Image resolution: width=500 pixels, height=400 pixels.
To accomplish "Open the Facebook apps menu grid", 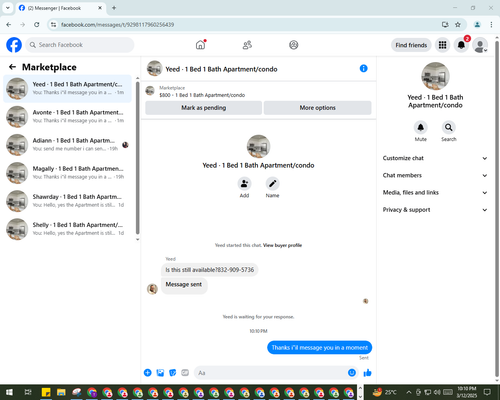I will (442, 45).
